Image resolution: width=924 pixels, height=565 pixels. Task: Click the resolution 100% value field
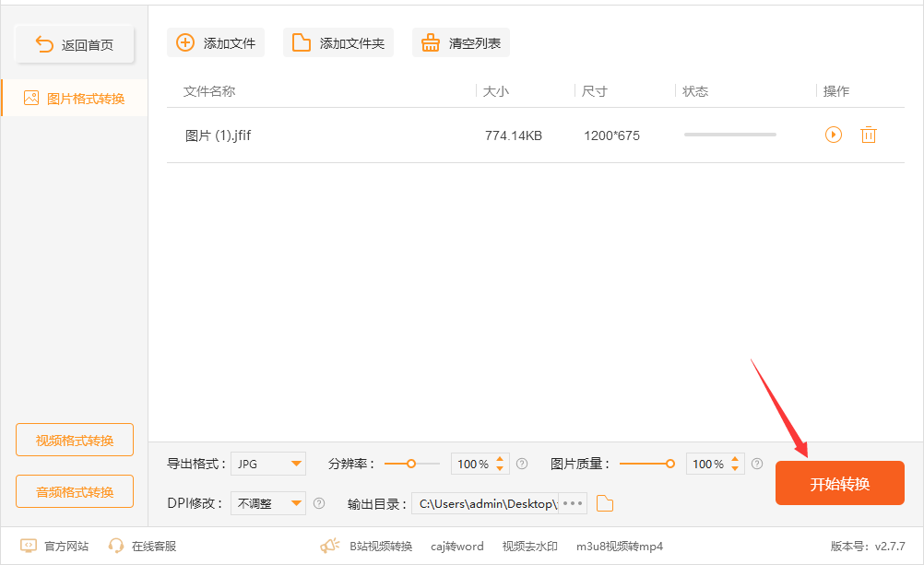(x=473, y=464)
